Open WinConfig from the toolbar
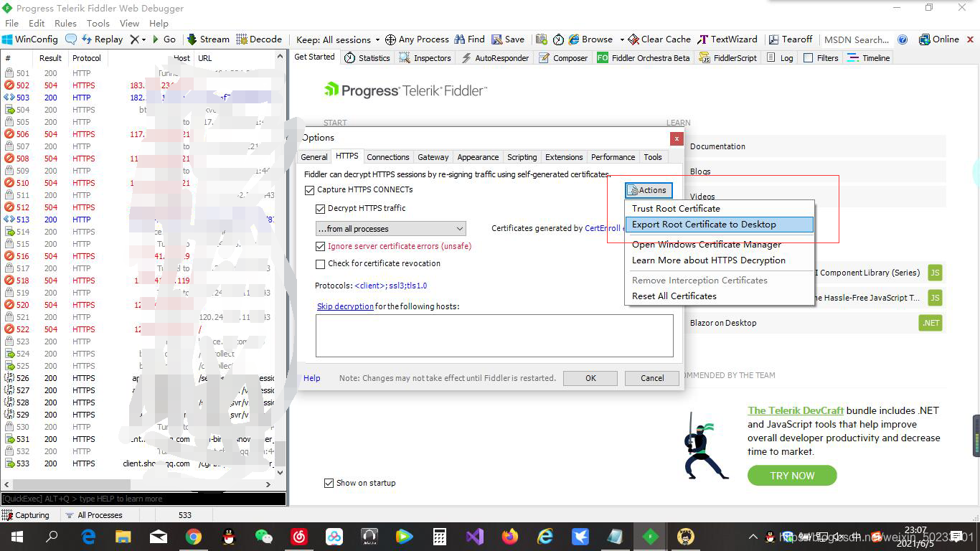 pyautogui.click(x=29, y=39)
